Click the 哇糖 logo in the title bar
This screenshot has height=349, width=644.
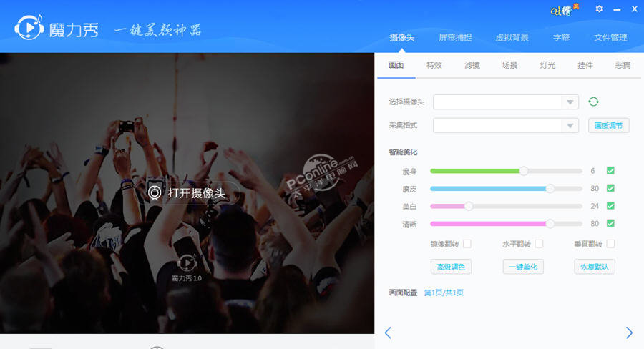564,9
